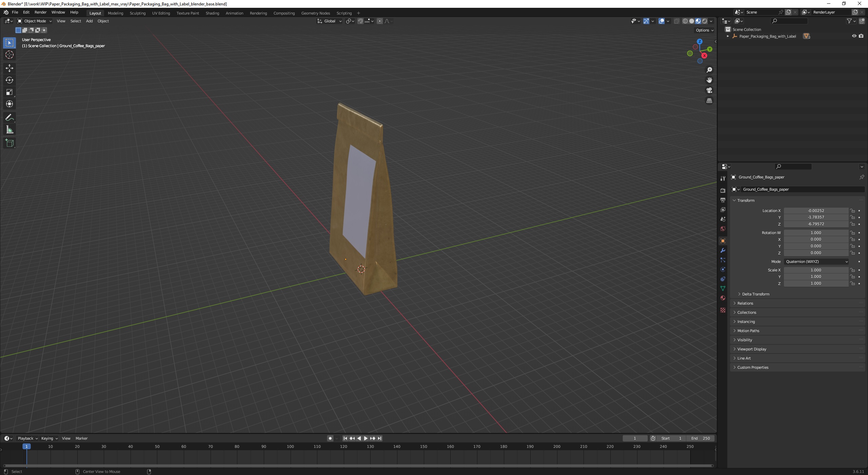Click the pan hand viewport button
This screenshot has height=475, width=868.
tap(709, 80)
